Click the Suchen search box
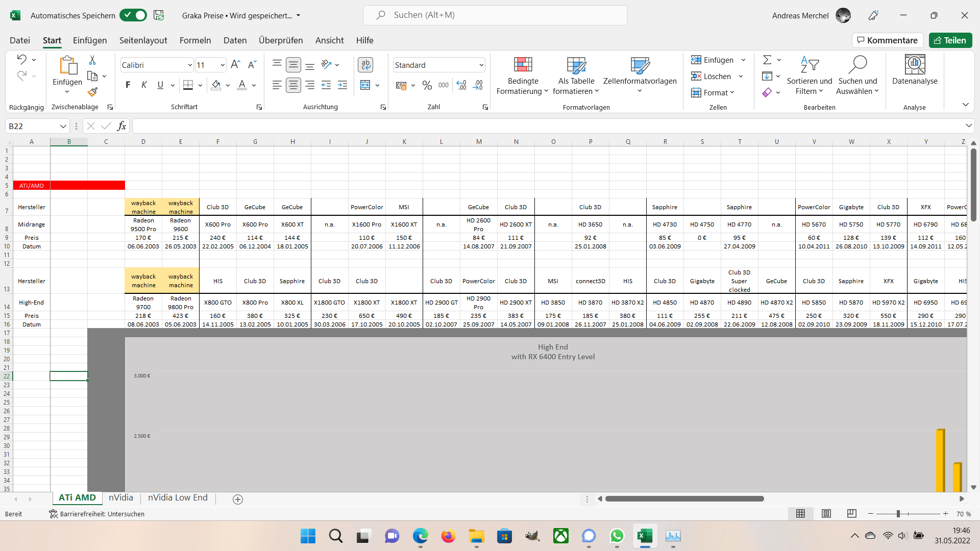This screenshot has height=551, width=980. [495, 15]
